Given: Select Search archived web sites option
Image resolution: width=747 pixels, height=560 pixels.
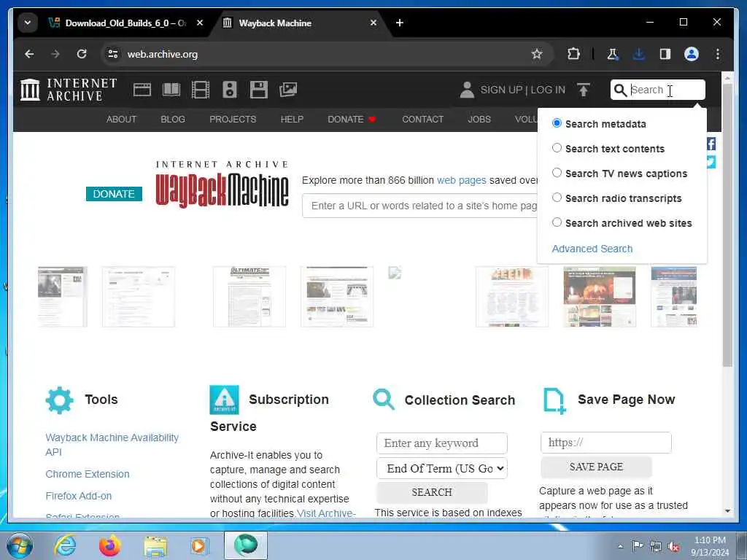Looking at the screenshot, I should click(557, 222).
